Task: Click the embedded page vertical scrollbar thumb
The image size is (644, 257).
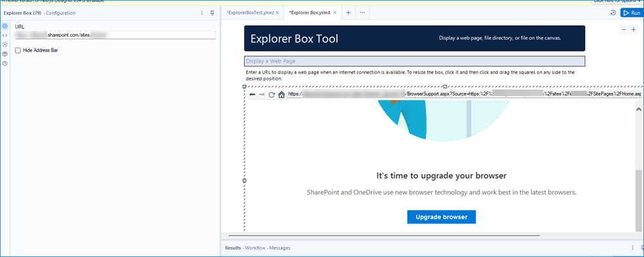Action: point(639,200)
